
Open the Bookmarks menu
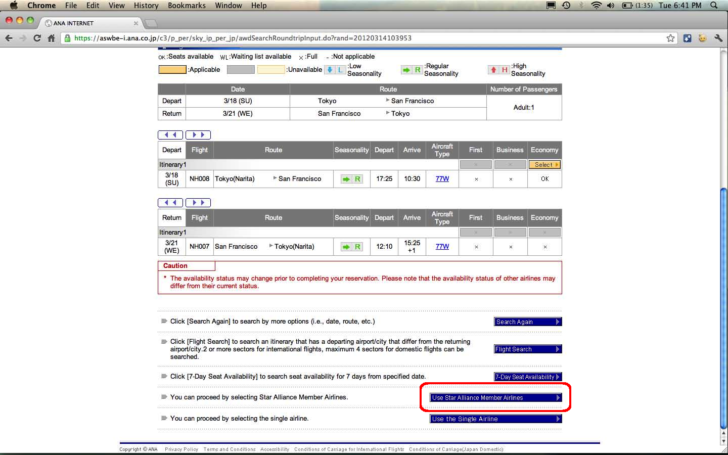(x=187, y=6)
